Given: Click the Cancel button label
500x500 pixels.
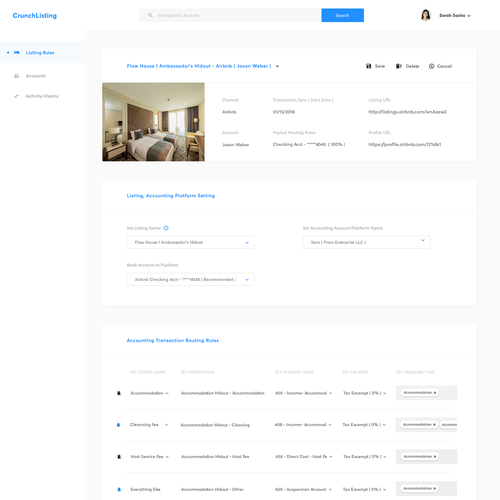Looking at the screenshot, I should click(444, 66).
